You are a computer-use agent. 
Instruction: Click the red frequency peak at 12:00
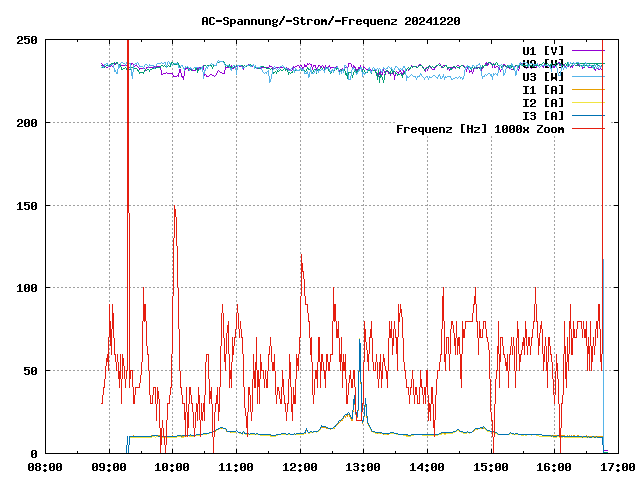coord(301,256)
